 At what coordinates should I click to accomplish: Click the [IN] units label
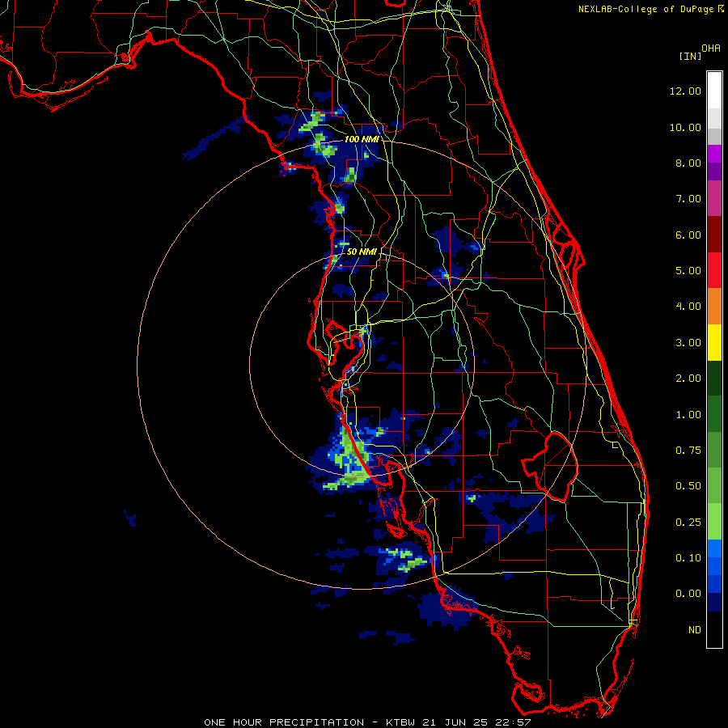[x=690, y=56]
